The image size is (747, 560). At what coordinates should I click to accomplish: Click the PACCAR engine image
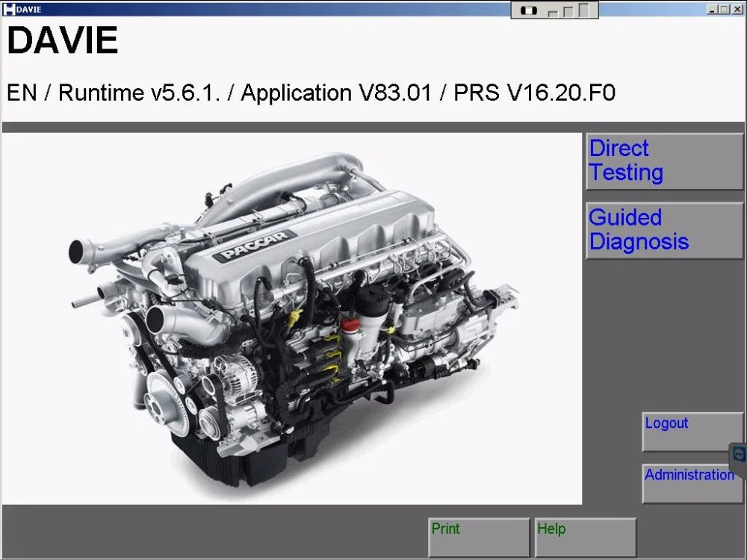coord(292,318)
